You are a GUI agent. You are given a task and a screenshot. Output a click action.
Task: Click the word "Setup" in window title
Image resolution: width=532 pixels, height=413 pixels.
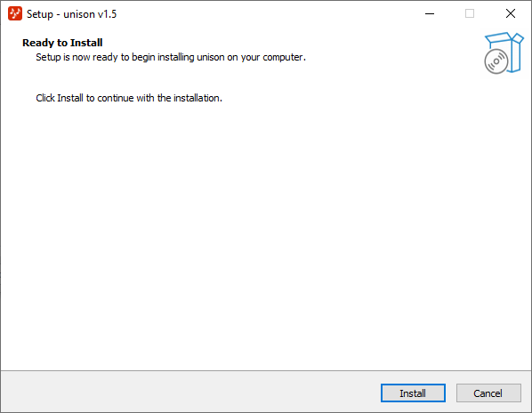tap(40, 14)
